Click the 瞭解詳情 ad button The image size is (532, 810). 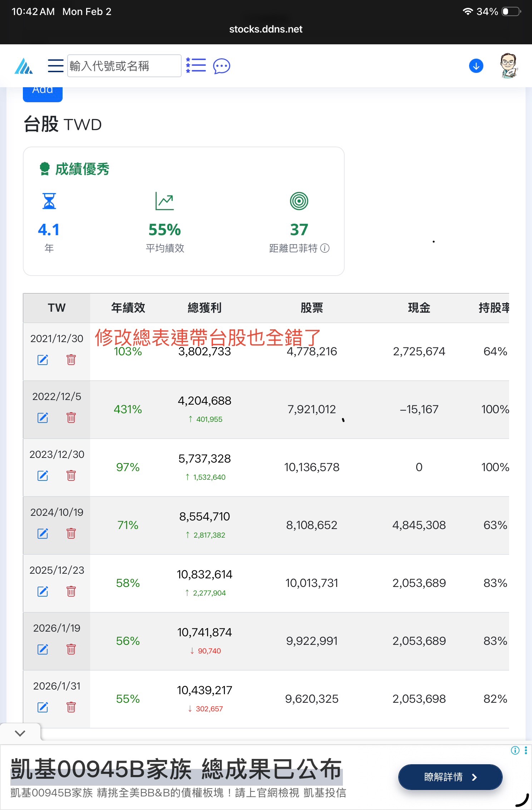click(450, 777)
